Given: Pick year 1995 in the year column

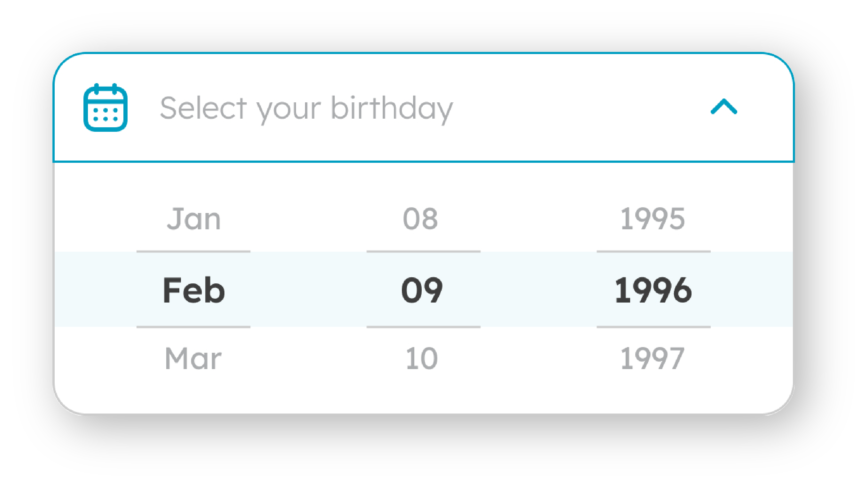Looking at the screenshot, I should tap(653, 219).
